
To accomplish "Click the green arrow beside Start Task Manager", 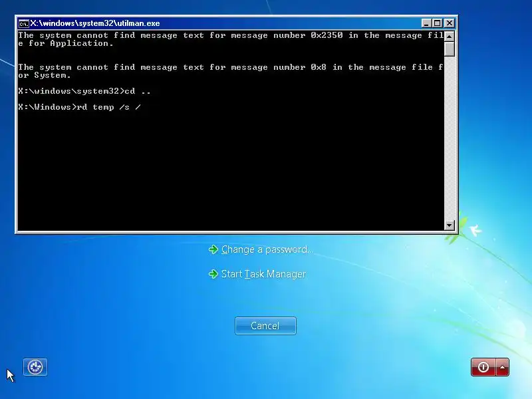I will pos(213,274).
